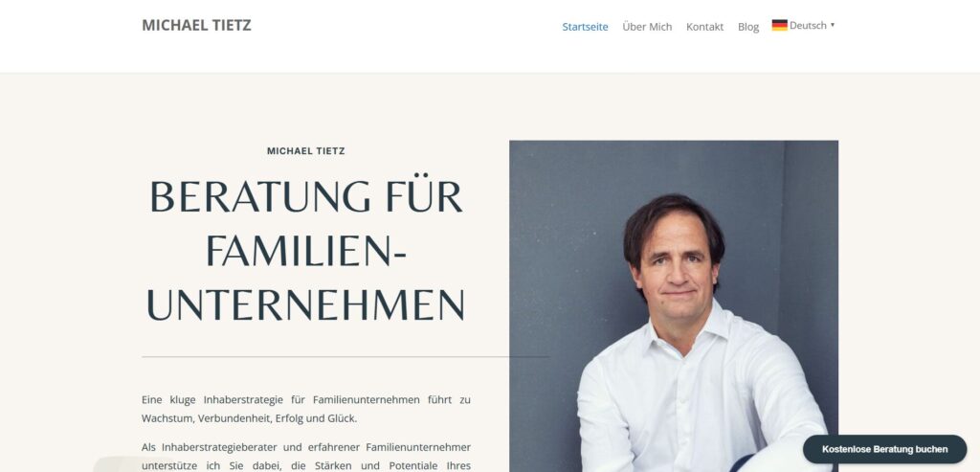This screenshot has height=472, width=980.
Task: Click the German flag icon
Action: click(x=779, y=25)
